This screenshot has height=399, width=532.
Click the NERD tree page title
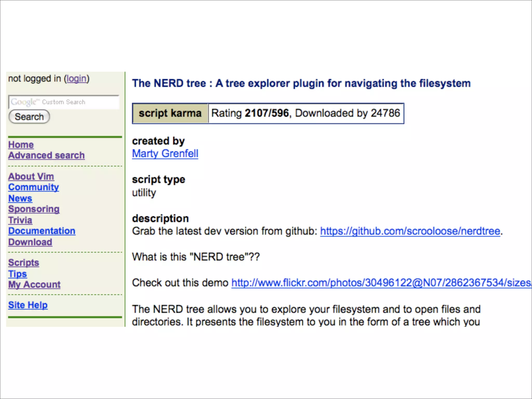click(301, 83)
